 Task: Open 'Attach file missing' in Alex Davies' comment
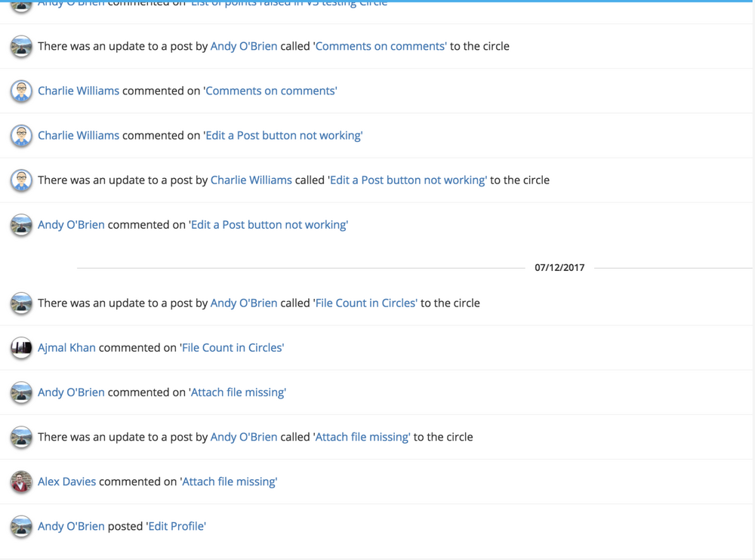pos(230,482)
